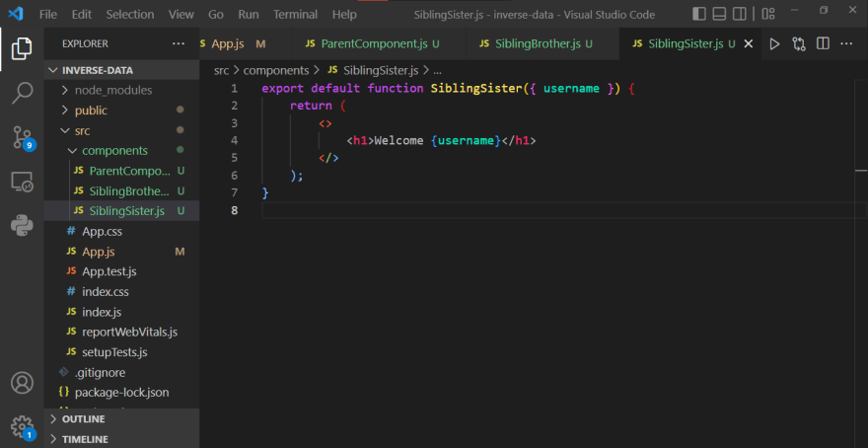This screenshot has height=448, width=868.
Task: Click the editor vertical scrollbar marker
Action: point(861,171)
